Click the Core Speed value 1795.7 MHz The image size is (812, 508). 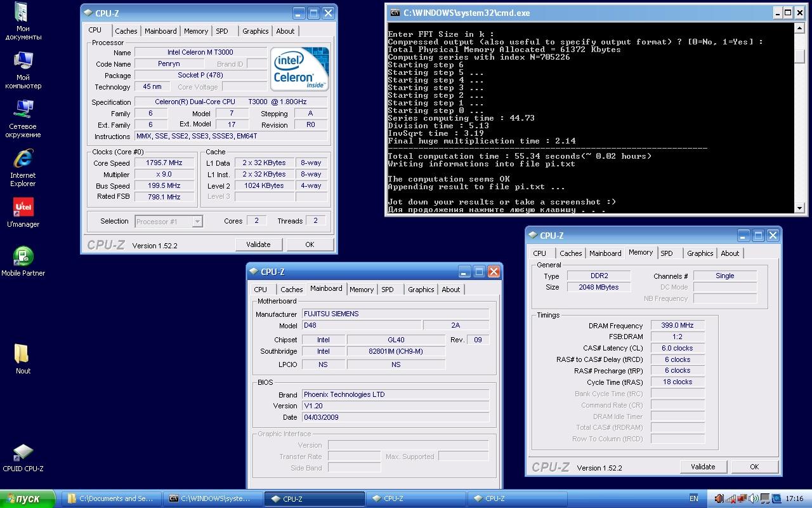164,163
